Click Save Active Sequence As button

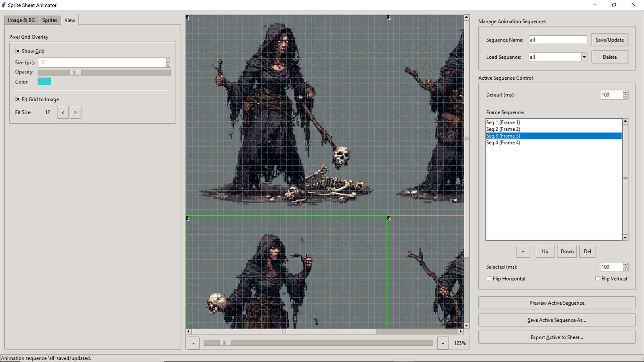[x=556, y=320]
